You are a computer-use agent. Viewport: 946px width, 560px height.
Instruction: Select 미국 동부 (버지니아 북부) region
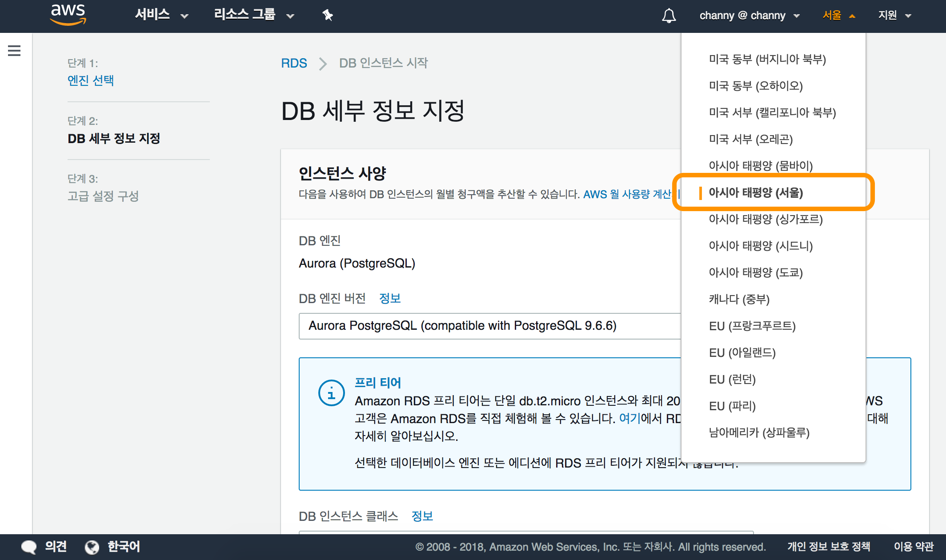click(767, 59)
